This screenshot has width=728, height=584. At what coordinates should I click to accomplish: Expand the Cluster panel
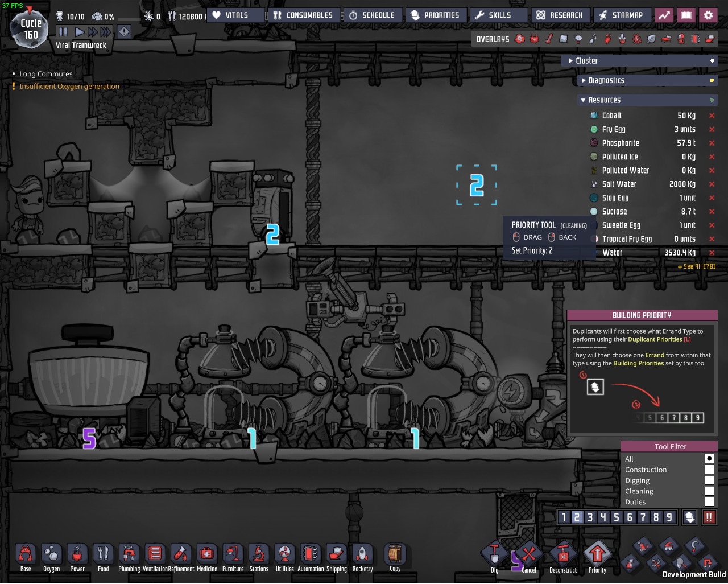[x=571, y=61]
